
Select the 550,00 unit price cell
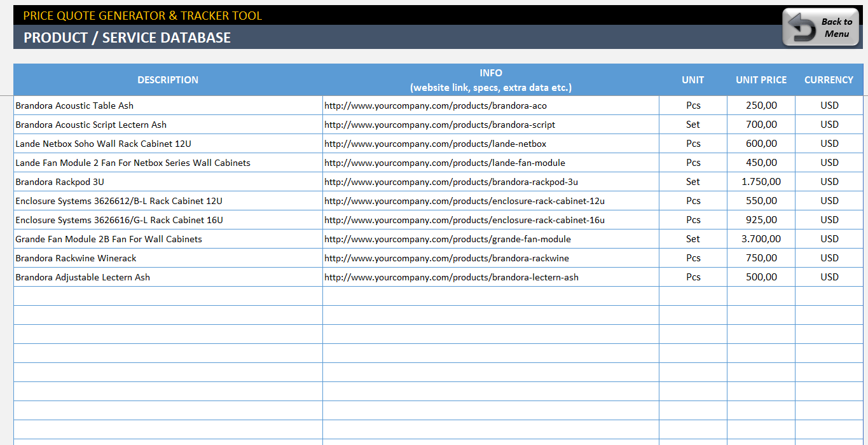pos(761,201)
